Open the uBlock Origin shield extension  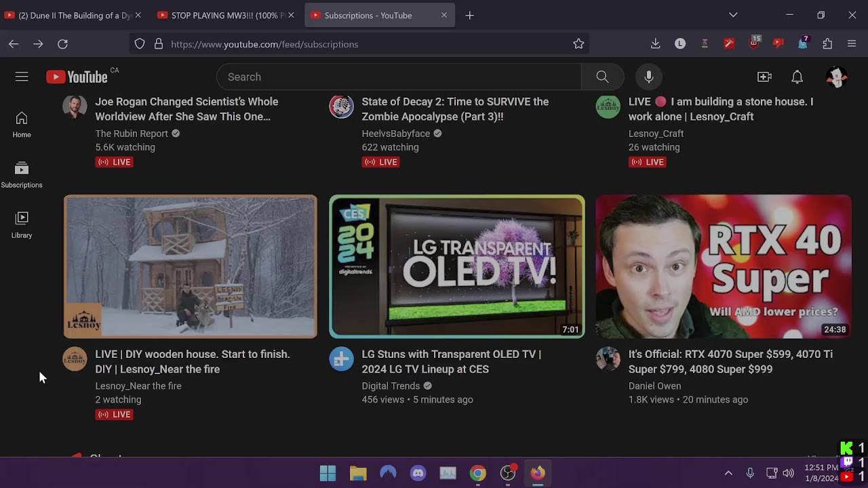coord(754,43)
